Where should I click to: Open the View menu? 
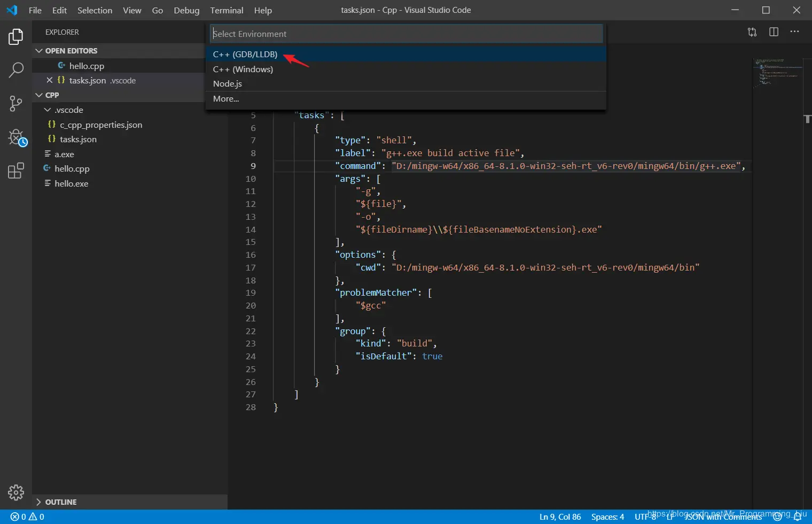pyautogui.click(x=132, y=10)
